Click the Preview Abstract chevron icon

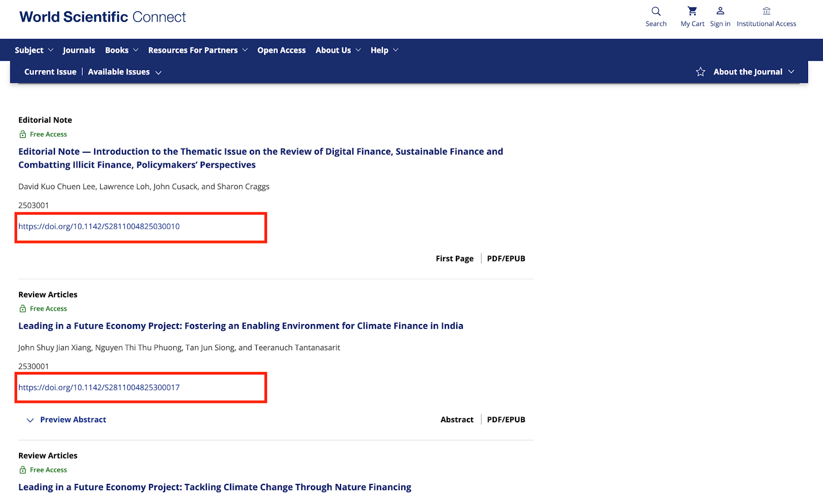[x=30, y=420]
